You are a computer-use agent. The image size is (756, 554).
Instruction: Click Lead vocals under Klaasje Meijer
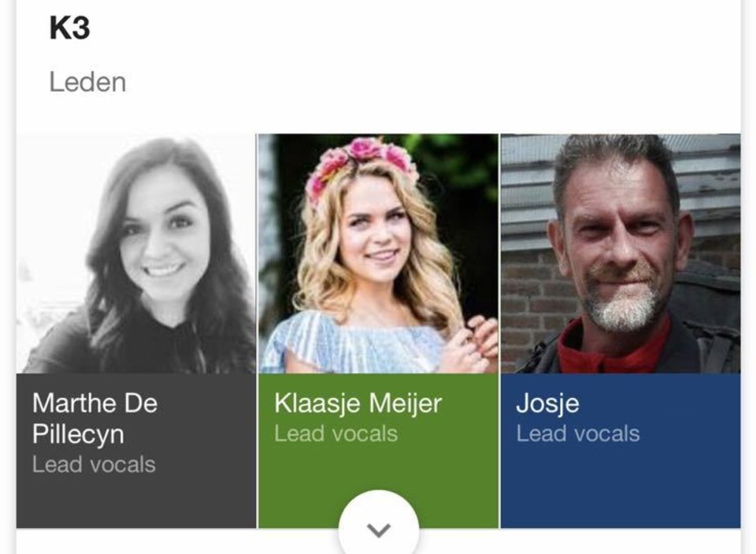pos(336,434)
